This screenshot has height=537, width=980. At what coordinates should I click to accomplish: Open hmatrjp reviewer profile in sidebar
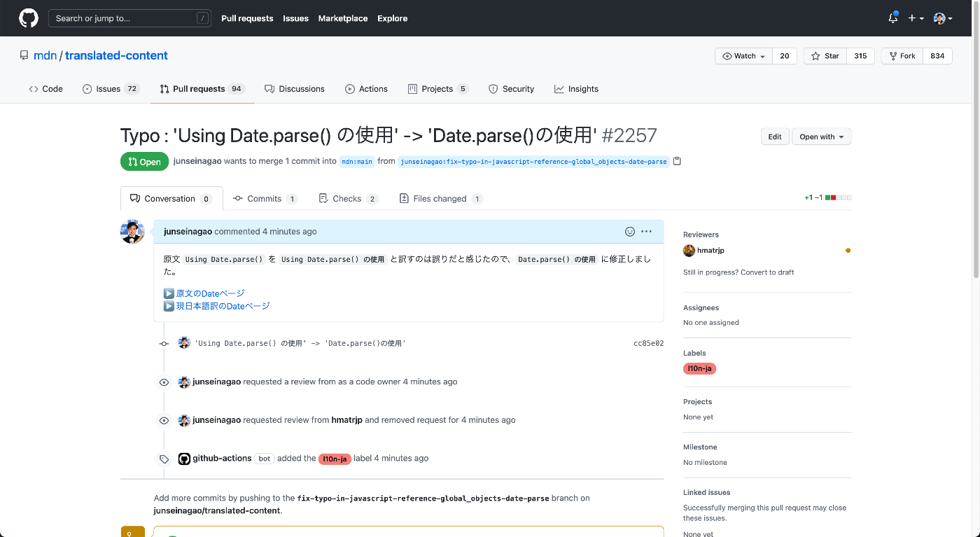click(x=710, y=251)
